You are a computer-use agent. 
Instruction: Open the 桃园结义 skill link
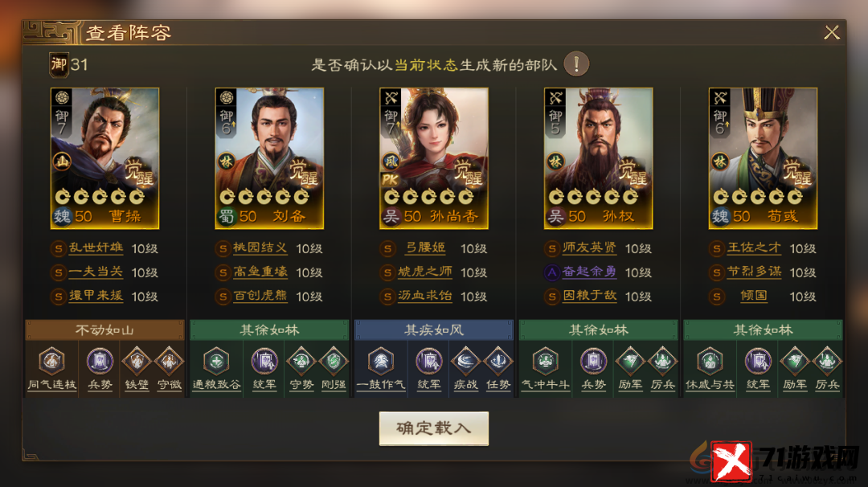(260, 248)
